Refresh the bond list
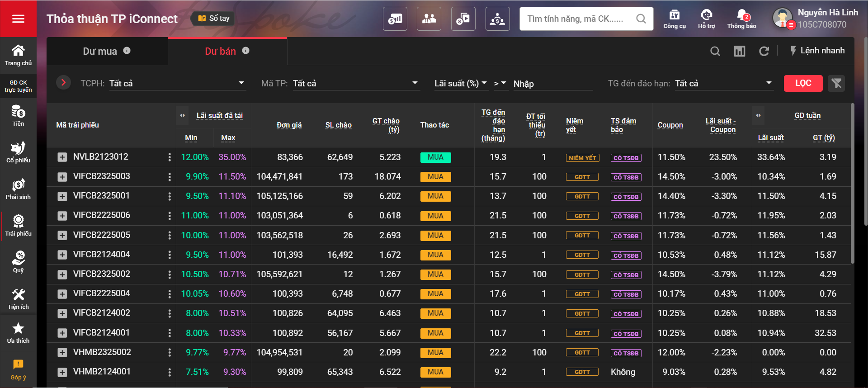The width and height of the screenshot is (868, 388). click(x=764, y=51)
